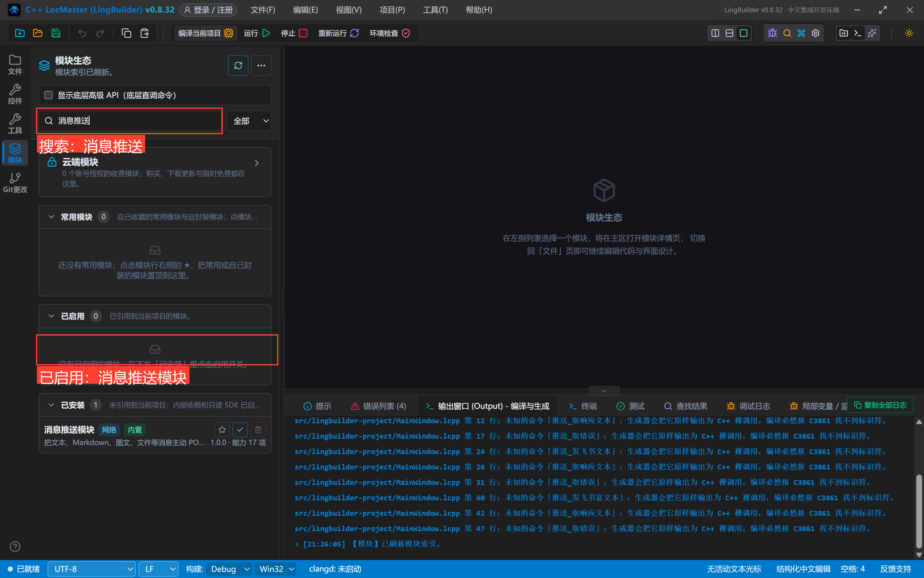Click the terminal prompt toolbar icon
The image size is (924, 578).
tap(858, 33)
